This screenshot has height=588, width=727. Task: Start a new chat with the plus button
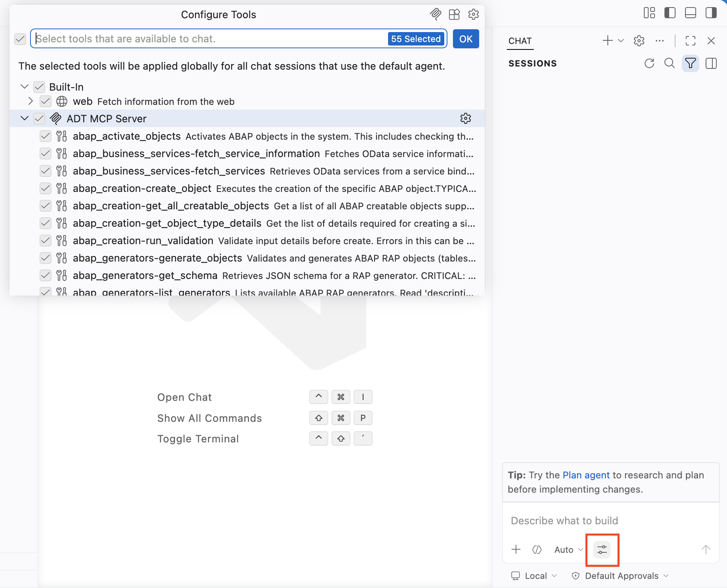(x=607, y=40)
